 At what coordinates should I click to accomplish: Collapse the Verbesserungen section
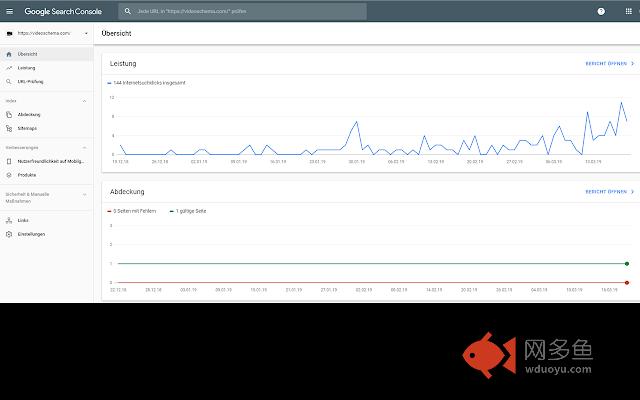click(84, 147)
